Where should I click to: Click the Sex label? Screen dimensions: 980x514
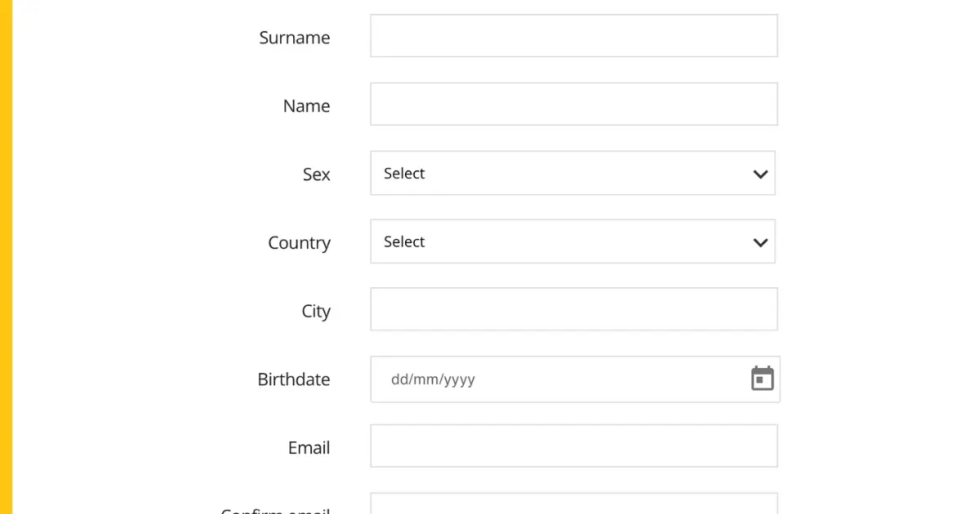coord(316,175)
